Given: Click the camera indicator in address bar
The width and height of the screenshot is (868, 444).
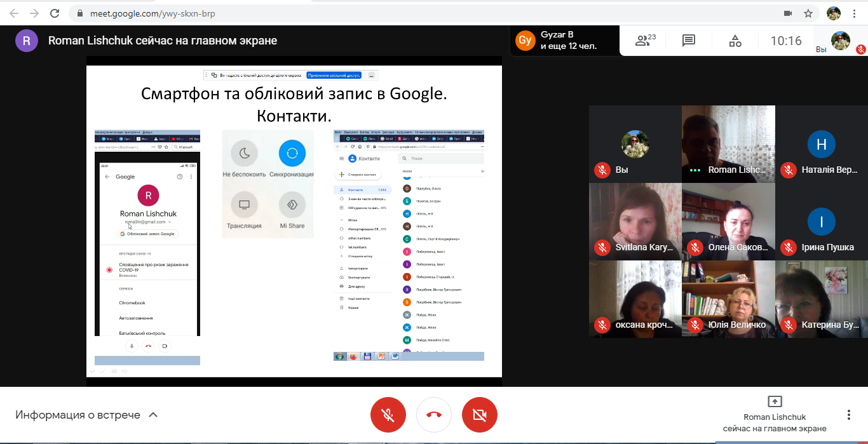Looking at the screenshot, I should [788, 13].
